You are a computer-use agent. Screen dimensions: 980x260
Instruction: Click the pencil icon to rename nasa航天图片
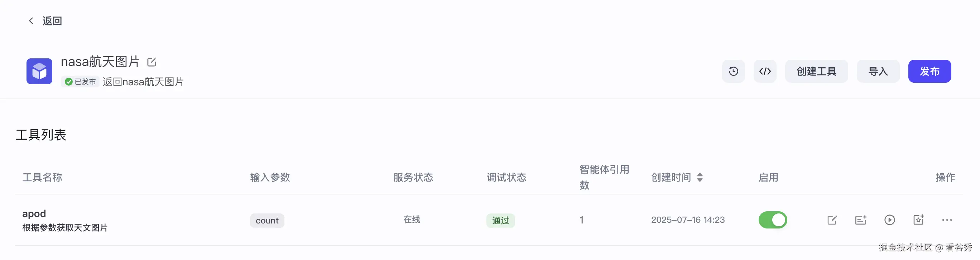152,61
